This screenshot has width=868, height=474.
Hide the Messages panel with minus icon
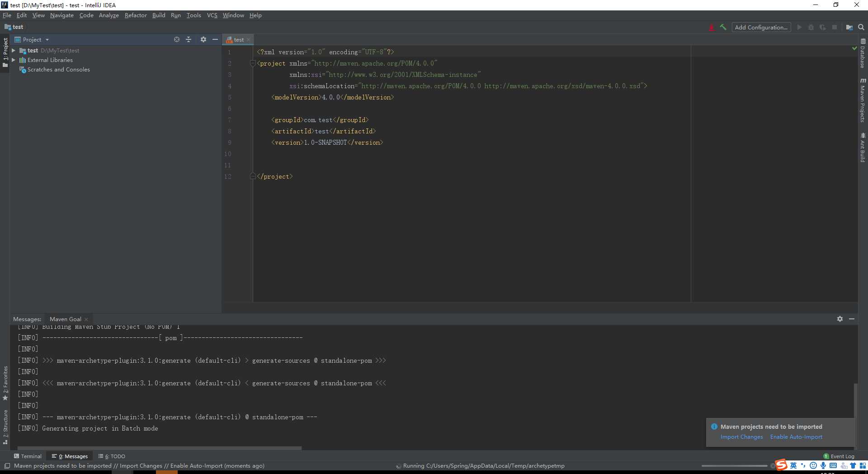click(852, 319)
